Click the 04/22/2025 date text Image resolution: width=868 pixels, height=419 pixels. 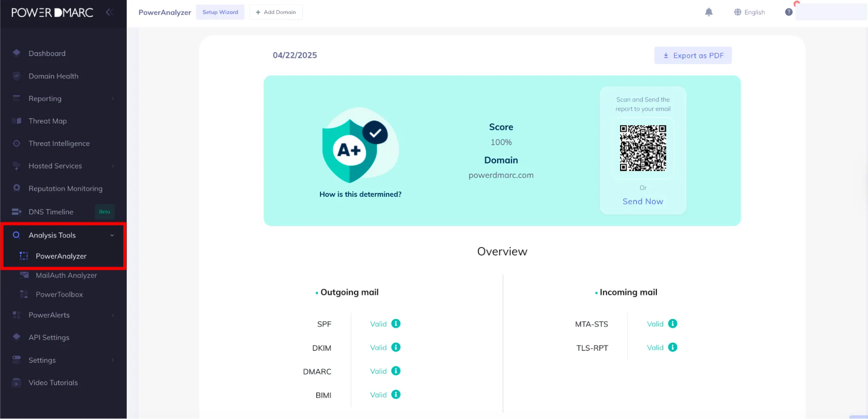295,55
